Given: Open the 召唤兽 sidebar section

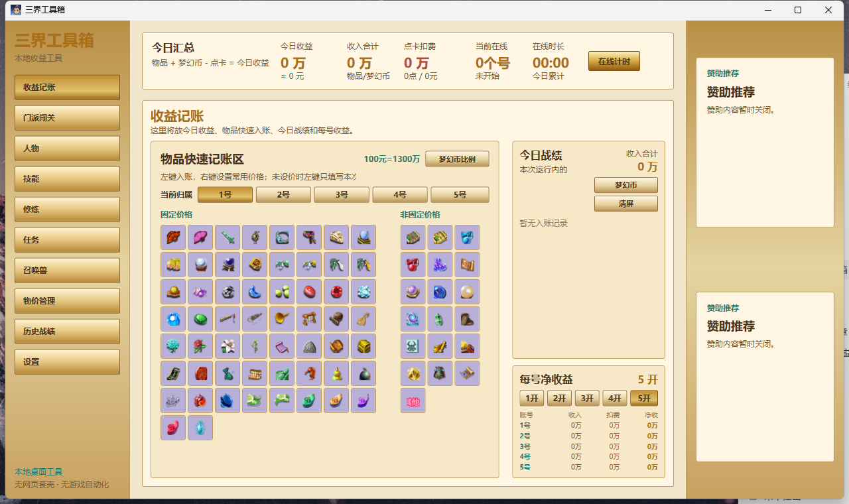Looking at the screenshot, I should pos(67,271).
